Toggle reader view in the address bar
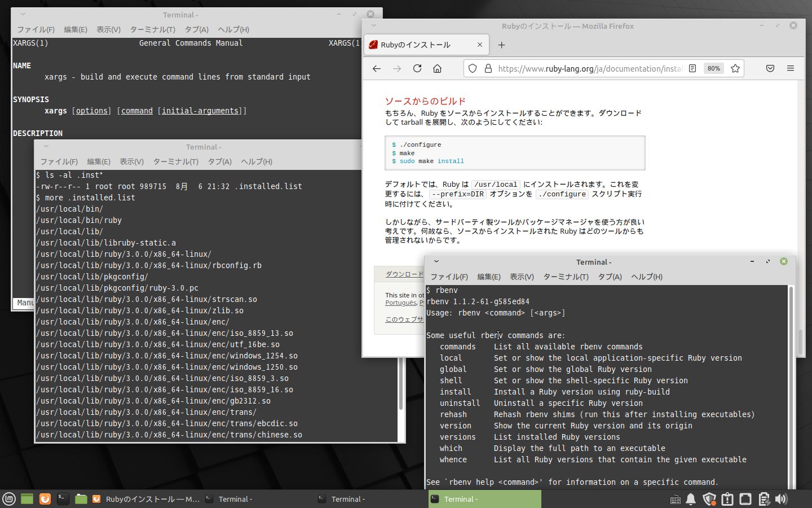This screenshot has height=508, width=812. [692, 68]
